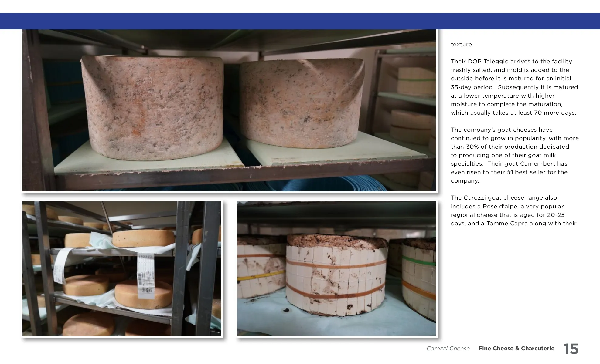600x364 pixels.
Task: Click the barcode label hanging from shelf
Action: pyautogui.click(x=145, y=275)
